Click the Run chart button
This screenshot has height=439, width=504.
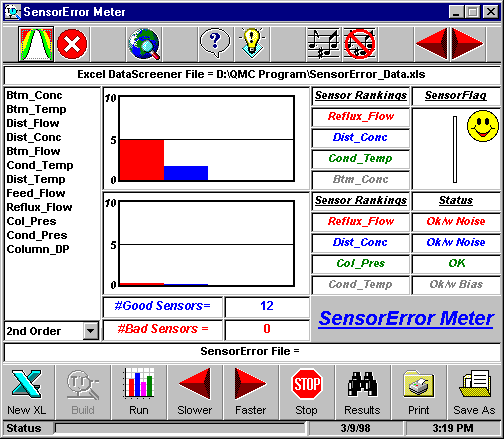click(139, 392)
